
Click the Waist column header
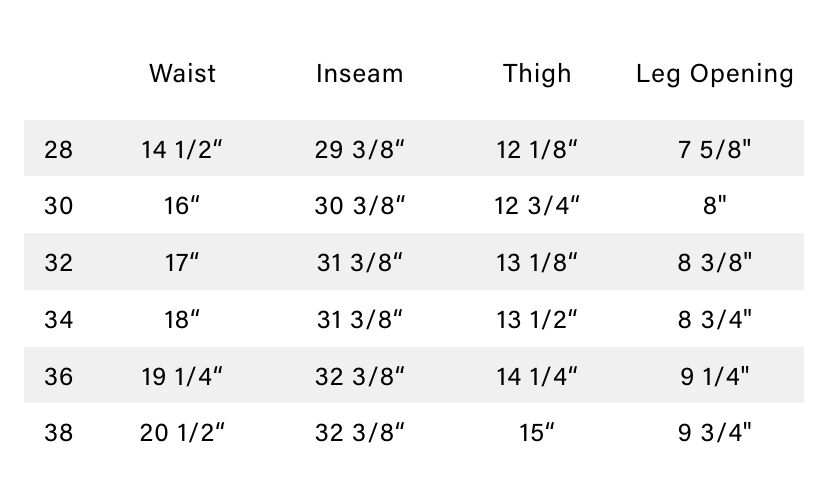tap(182, 74)
